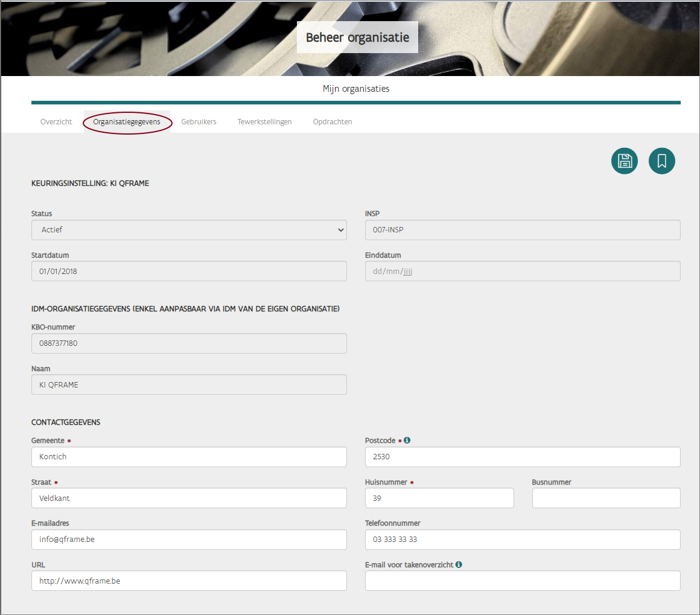The width and height of the screenshot is (700, 615).
Task: Click the Postcode field containing 2530
Action: [523, 457]
